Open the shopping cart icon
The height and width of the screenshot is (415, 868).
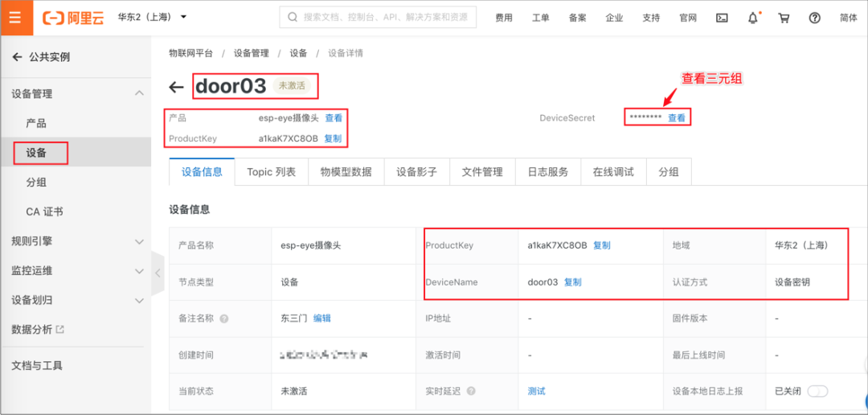pos(784,18)
